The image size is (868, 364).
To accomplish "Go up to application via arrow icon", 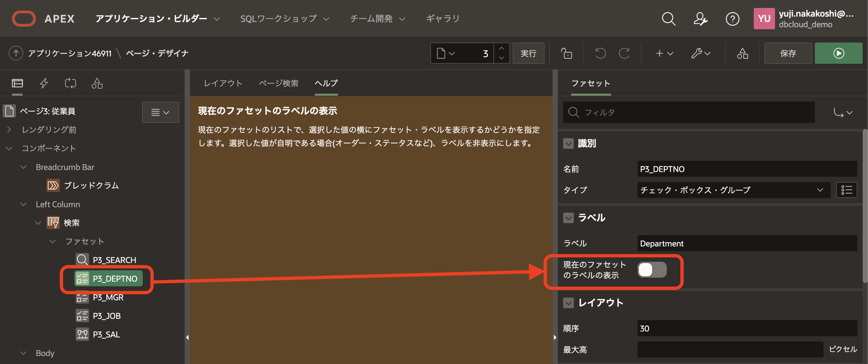I will click(x=16, y=53).
